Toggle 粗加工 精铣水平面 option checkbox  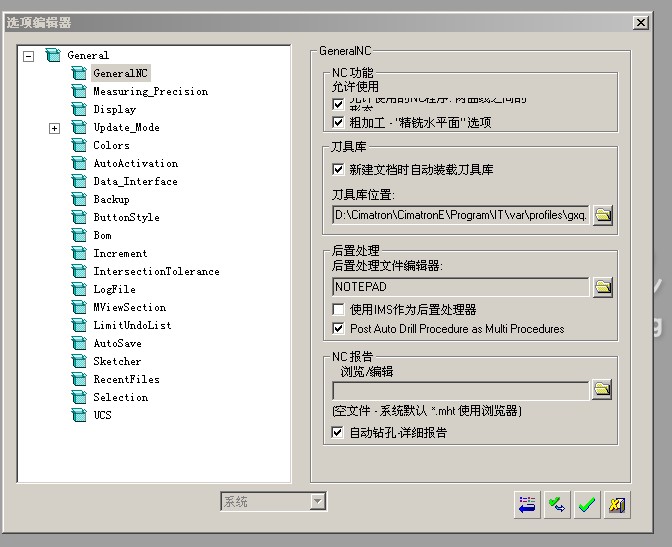[x=338, y=123]
